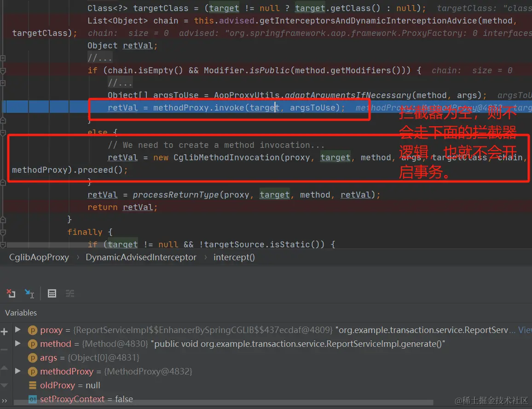Click the Variables panel horizontal scrollbar
The image size is (532, 409).
(223, 403)
